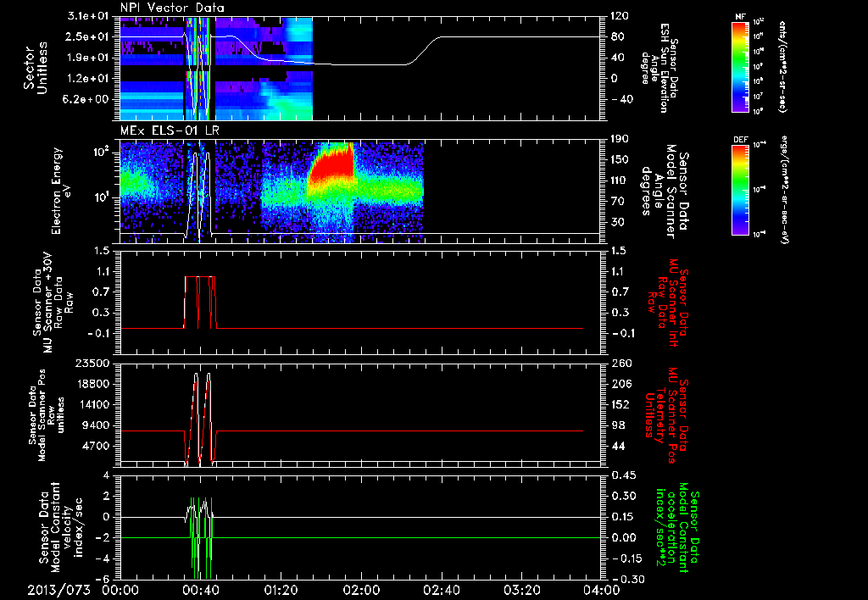Click the "ESH Sun Elevation Angle" axis label

click(659, 68)
